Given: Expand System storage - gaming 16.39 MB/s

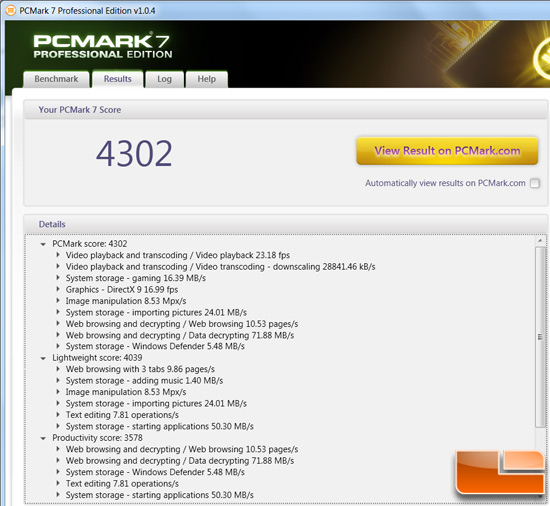Looking at the screenshot, I should (x=58, y=278).
